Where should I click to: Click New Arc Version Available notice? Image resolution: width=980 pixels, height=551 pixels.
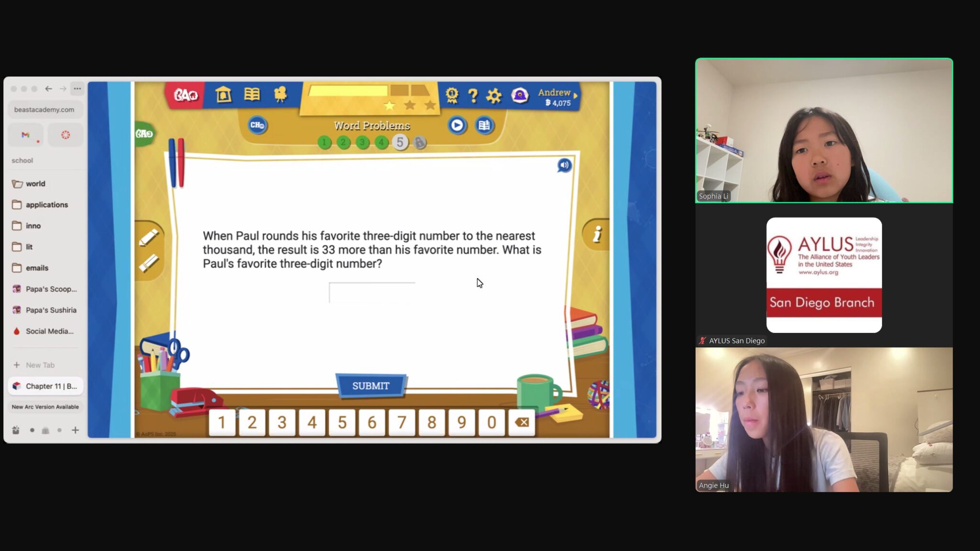45,407
